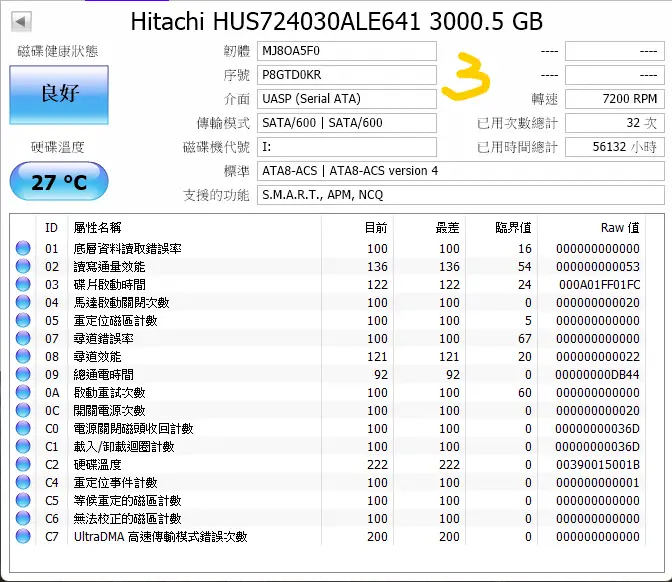Click the status orb for attribute 08
The width and height of the screenshot is (672, 582).
(x=23, y=356)
